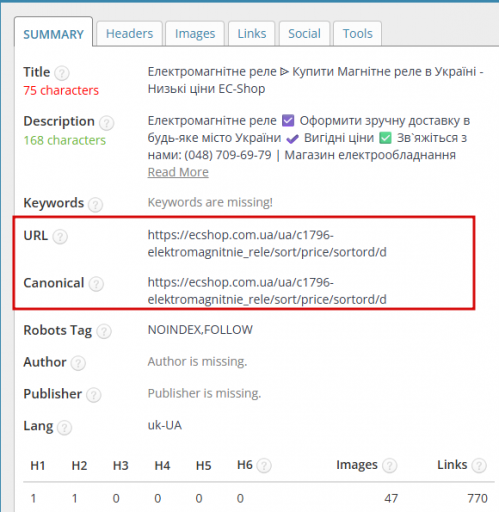
Task: Click the help icon beside Links count
Action: pos(479,465)
